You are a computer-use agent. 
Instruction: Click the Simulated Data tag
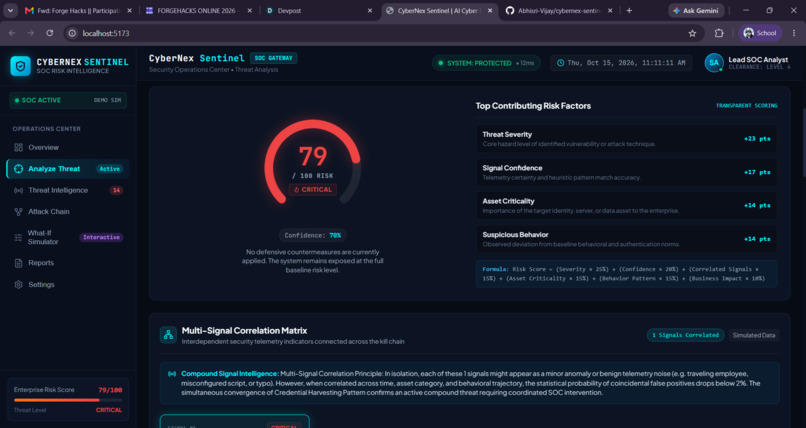754,335
